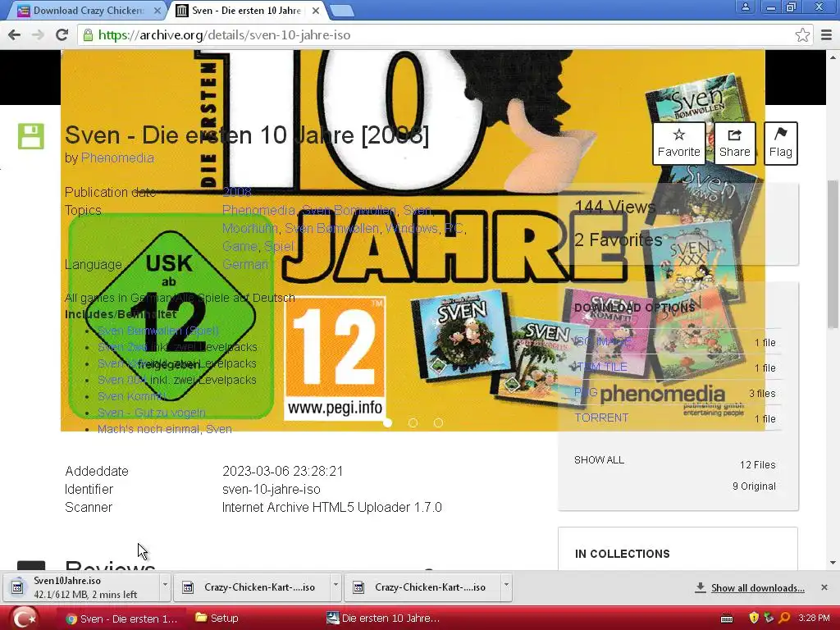Switch to Chrome Sven window in taskbar
Screen dimensions: 840x630
[121, 619]
